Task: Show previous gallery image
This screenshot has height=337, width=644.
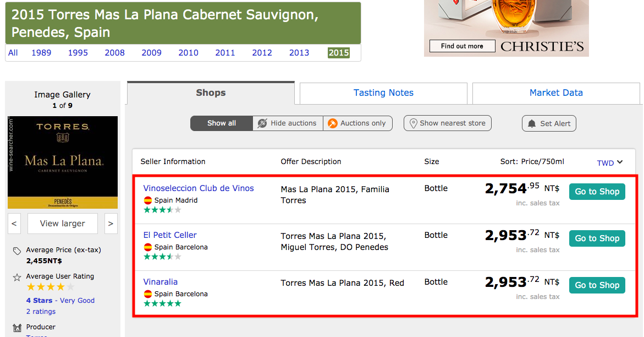Action: 14,224
